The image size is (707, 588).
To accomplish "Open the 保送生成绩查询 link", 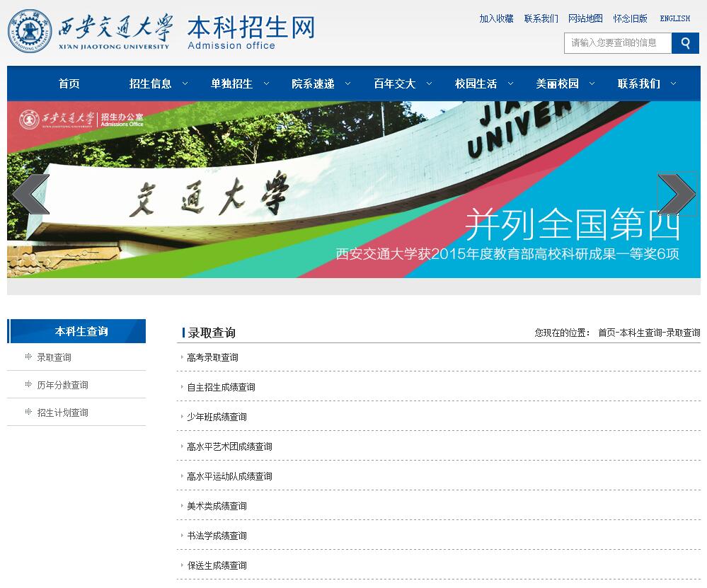I will tap(217, 566).
